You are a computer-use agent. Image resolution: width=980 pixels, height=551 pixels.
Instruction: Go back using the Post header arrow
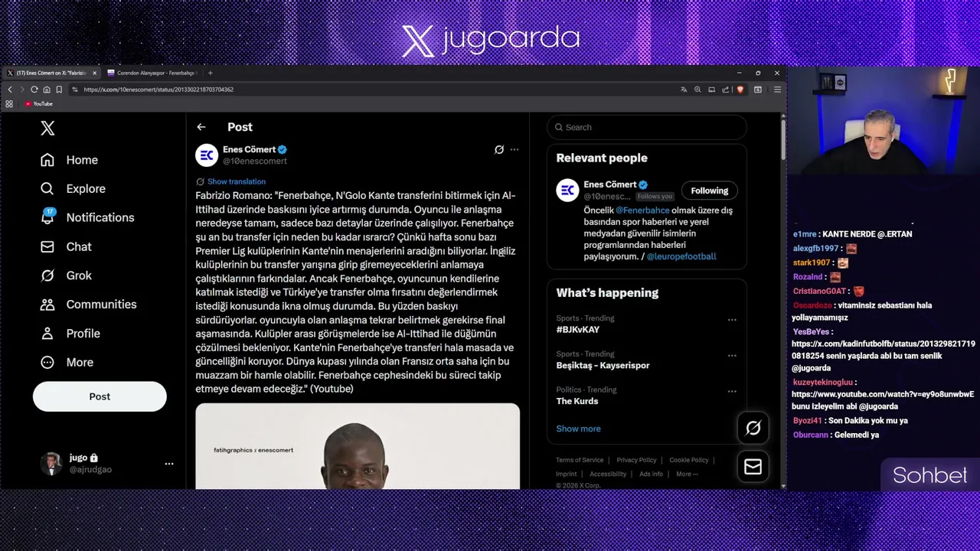click(201, 127)
